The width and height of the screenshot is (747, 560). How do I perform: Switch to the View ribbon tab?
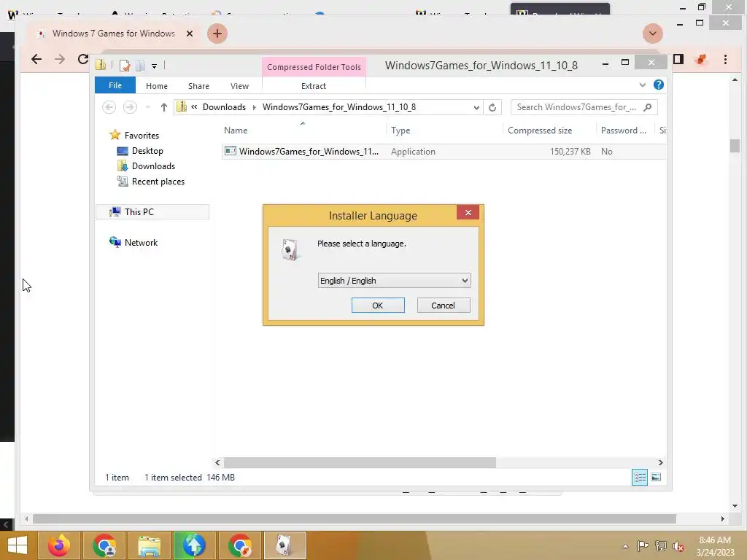coord(239,86)
